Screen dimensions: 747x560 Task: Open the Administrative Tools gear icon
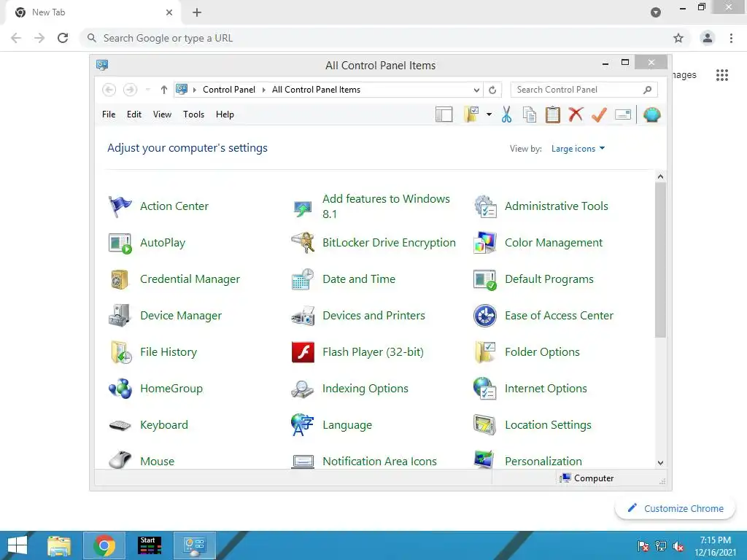click(x=485, y=206)
